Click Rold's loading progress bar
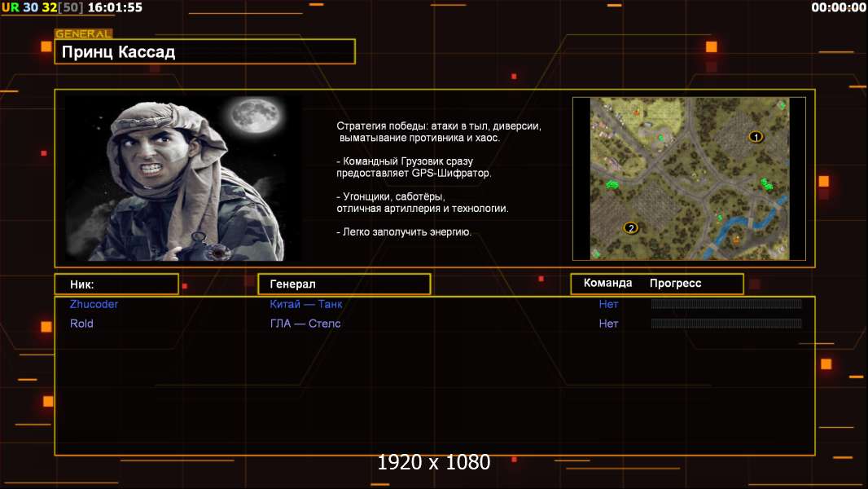 point(726,324)
